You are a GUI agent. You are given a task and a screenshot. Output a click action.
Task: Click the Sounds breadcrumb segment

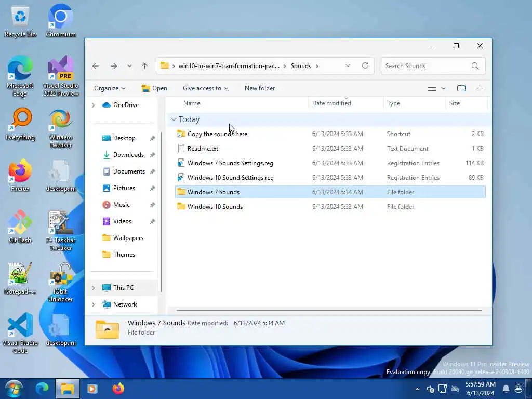pos(301,66)
